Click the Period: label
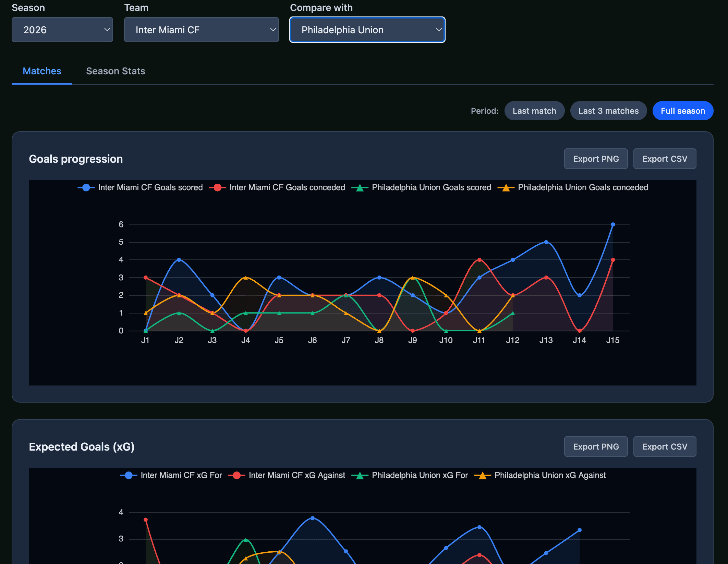728x564 pixels. coord(485,111)
